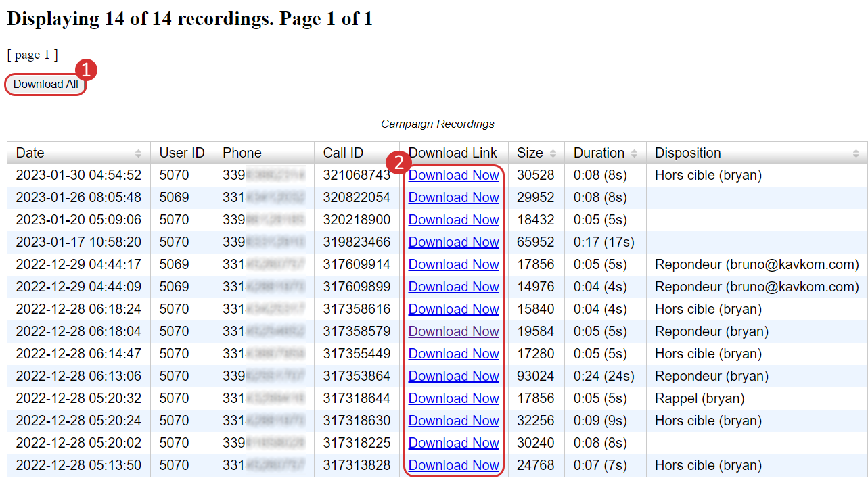The width and height of the screenshot is (868, 478).
Task: Click size value 93024
Action: coord(535,376)
